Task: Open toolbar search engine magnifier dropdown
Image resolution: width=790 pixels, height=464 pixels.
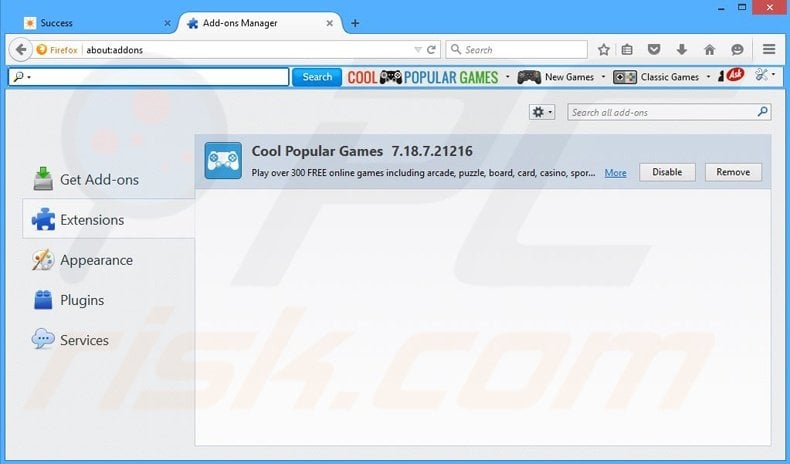Action: (x=22, y=77)
